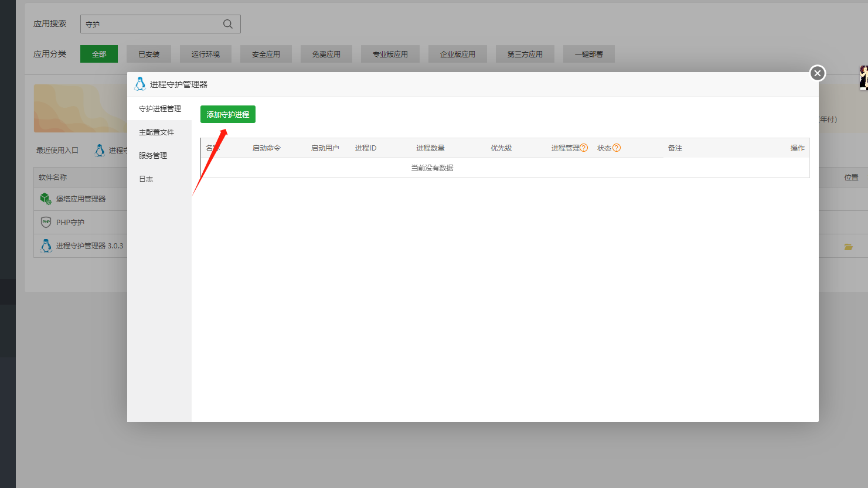Click the 进程守护管理器 dialog title text

179,84
